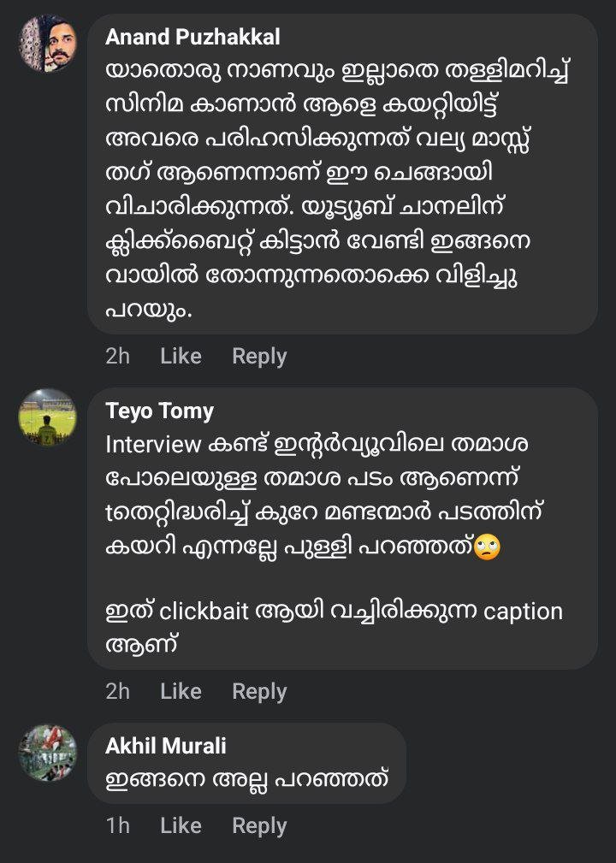Open Anand Puzhakkal's profile picture

(x=48, y=43)
